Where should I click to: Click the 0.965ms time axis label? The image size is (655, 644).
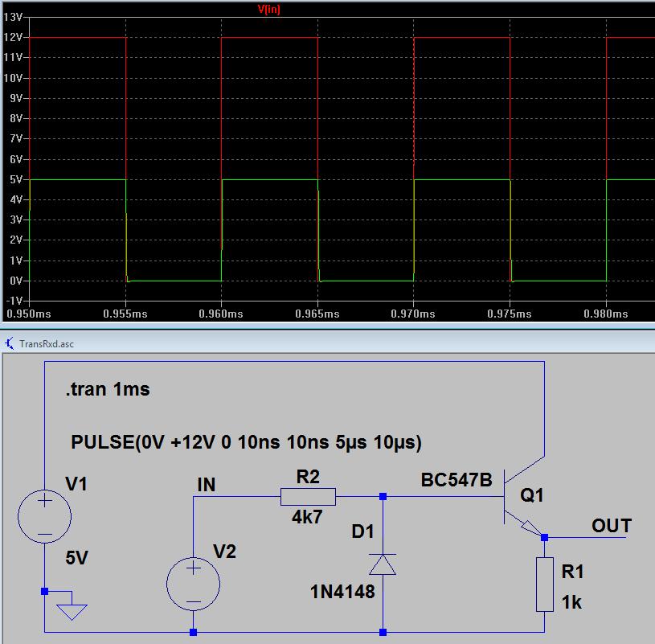point(317,314)
